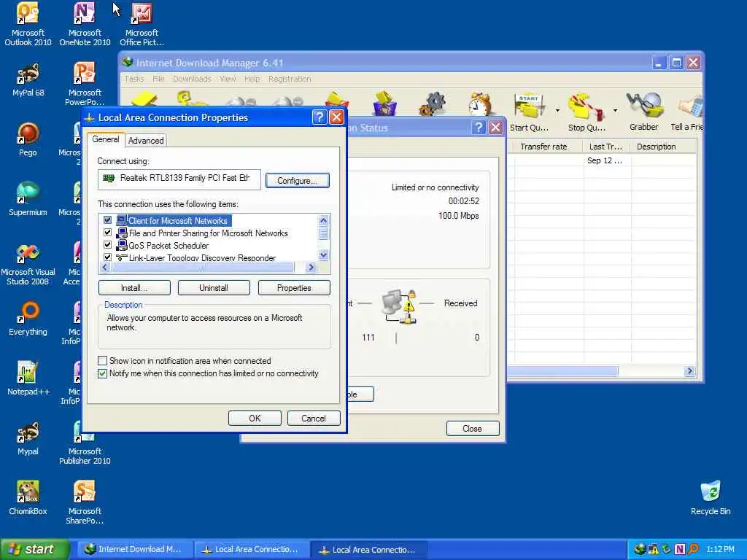This screenshot has width=747, height=560.
Task: Click OneNote tray icon in notification area
Action: pyautogui.click(x=679, y=549)
